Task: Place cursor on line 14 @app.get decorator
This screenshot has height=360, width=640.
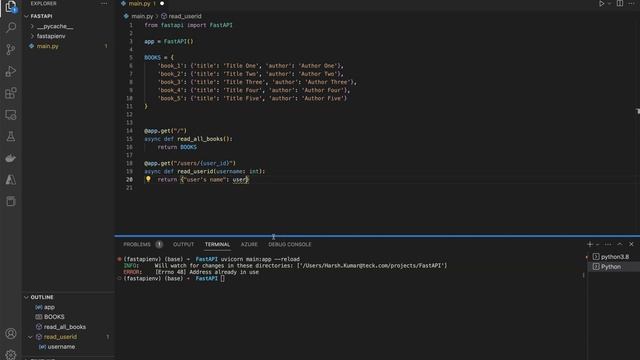Action: pyautogui.click(x=165, y=131)
